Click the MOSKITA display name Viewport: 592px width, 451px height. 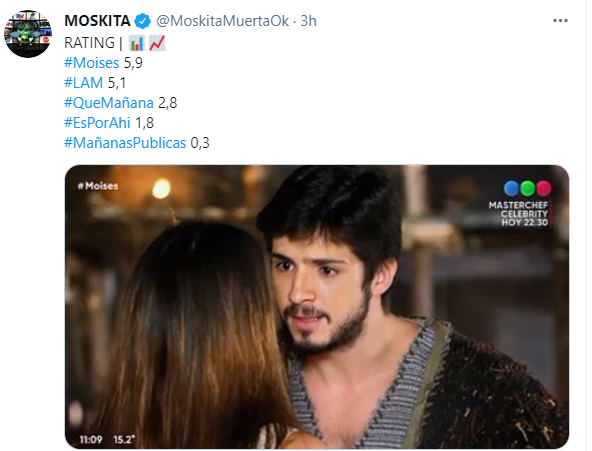pyautogui.click(x=97, y=21)
